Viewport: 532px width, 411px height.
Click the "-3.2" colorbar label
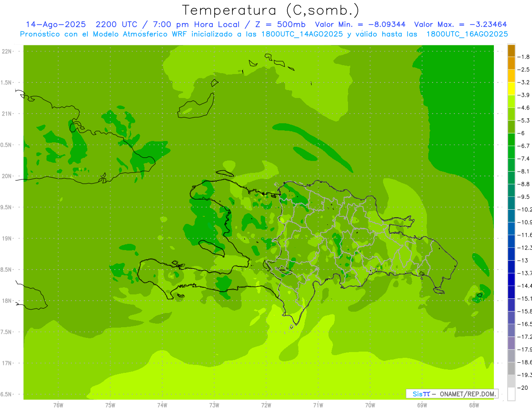(x=524, y=82)
